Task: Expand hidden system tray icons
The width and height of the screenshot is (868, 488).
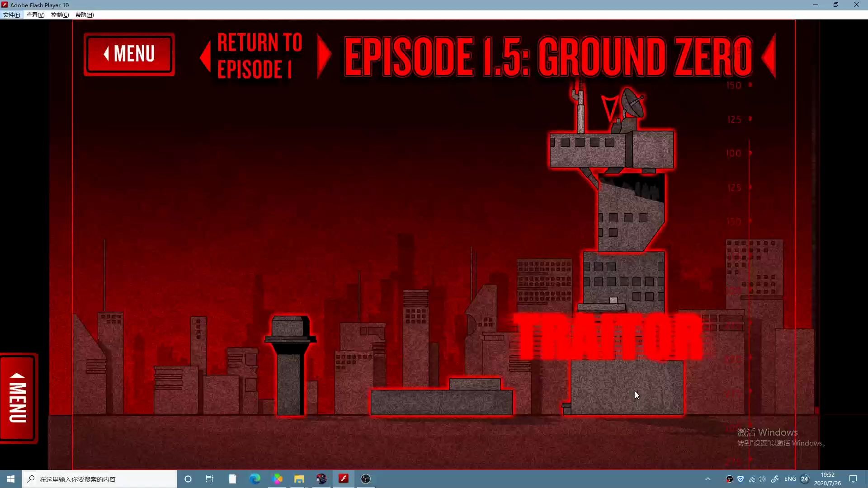Action: pyautogui.click(x=708, y=479)
